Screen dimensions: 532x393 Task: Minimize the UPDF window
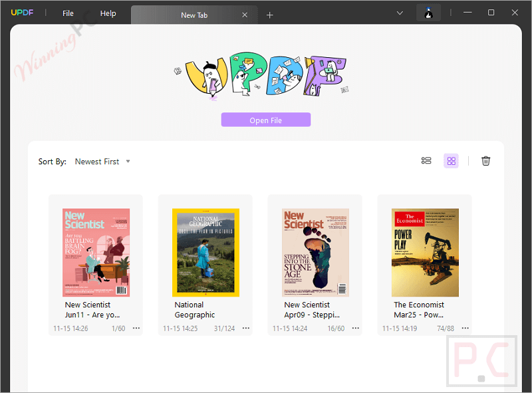(468, 13)
